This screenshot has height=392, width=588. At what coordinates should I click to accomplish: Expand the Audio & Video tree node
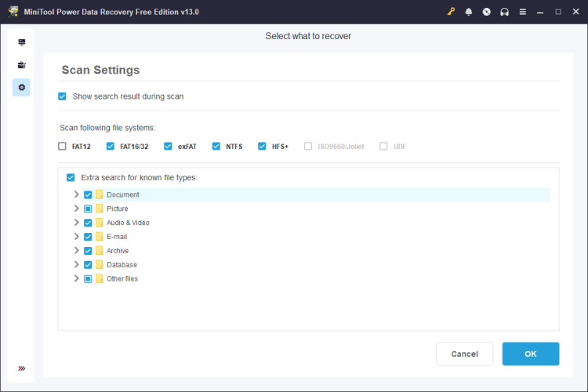(x=77, y=223)
